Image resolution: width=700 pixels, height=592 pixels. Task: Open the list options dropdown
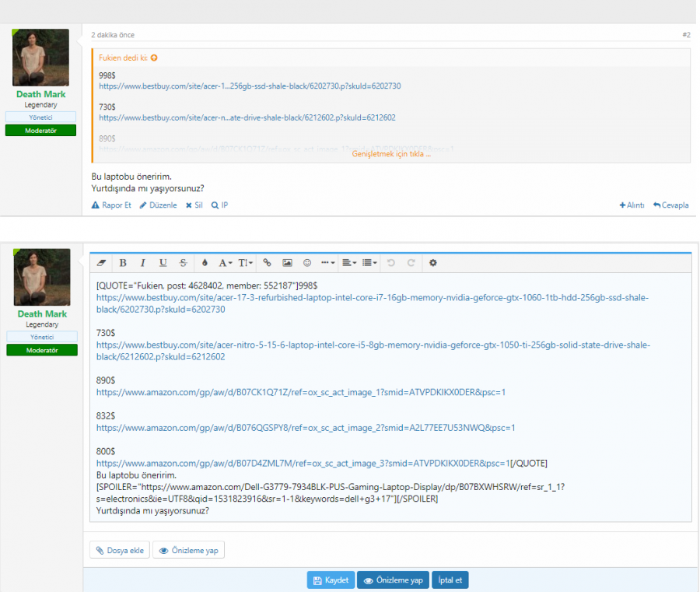369,263
